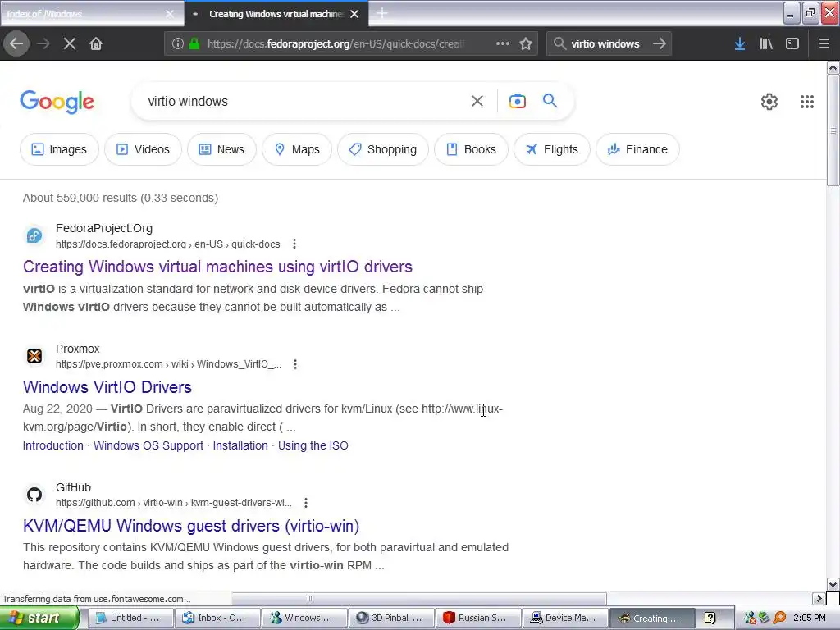
Task: Open the Firefox hamburger menu
Action: [x=824, y=43]
